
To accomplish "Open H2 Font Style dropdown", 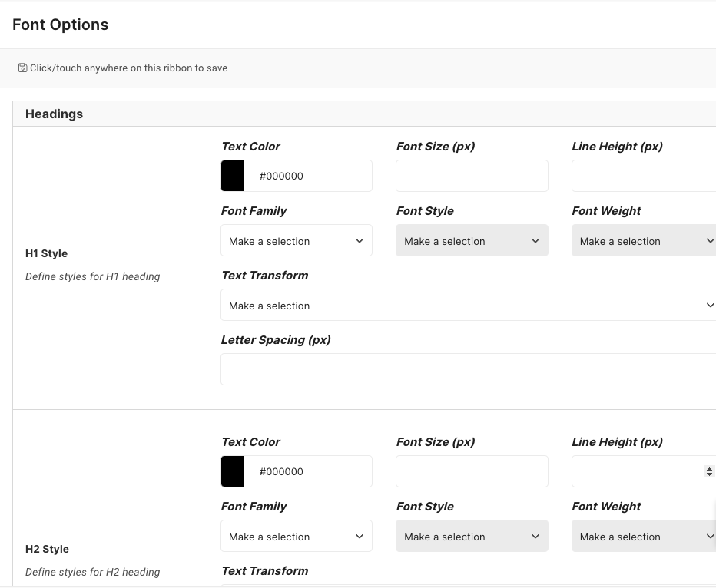I will coord(472,536).
